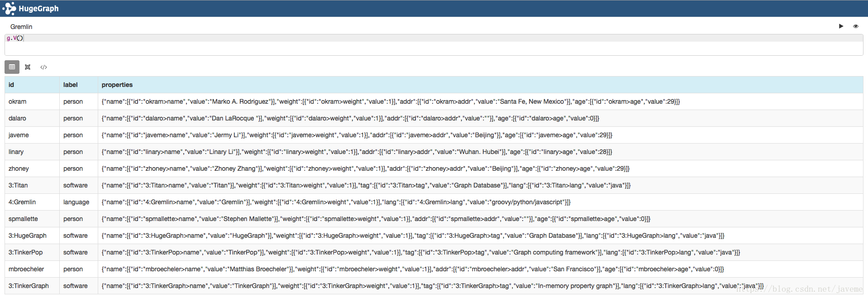868x298 pixels.
Task: Run the Gremlin query with play icon
Action: (841, 26)
